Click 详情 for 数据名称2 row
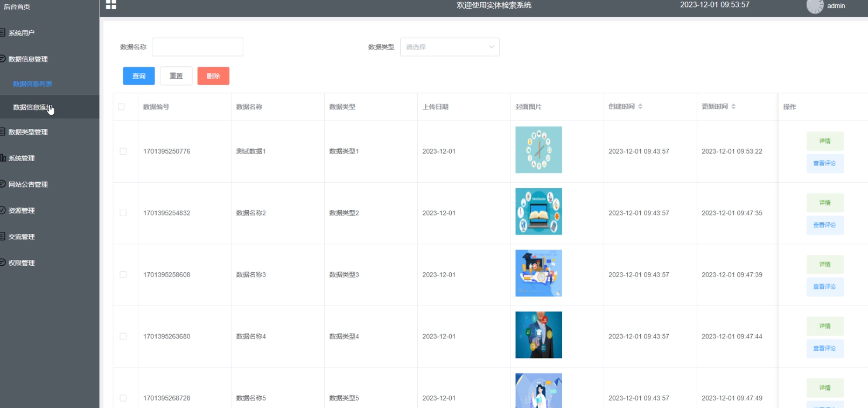Screen dimensions: 868x408 (825, 203)
